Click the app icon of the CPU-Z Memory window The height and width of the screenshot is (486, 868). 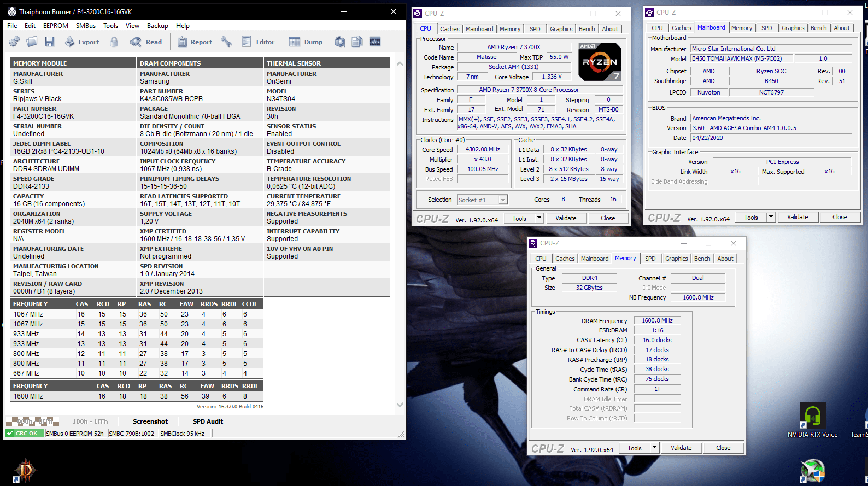(x=533, y=243)
